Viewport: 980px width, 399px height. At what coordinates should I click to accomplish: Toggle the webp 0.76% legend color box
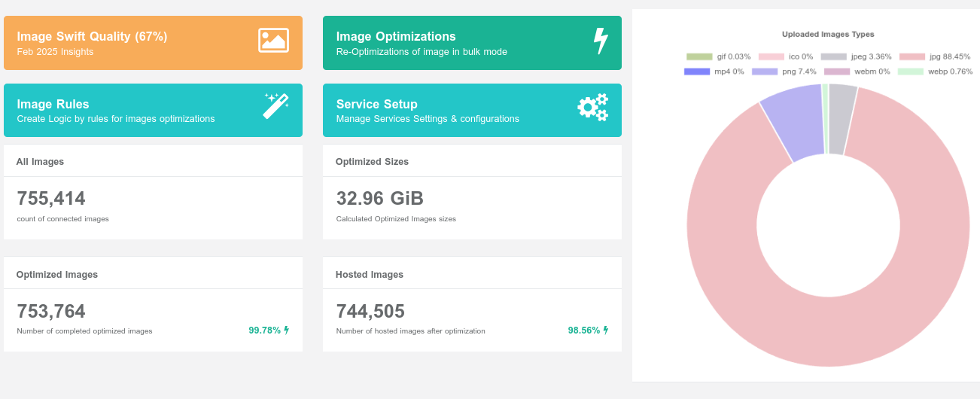point(910,72)
